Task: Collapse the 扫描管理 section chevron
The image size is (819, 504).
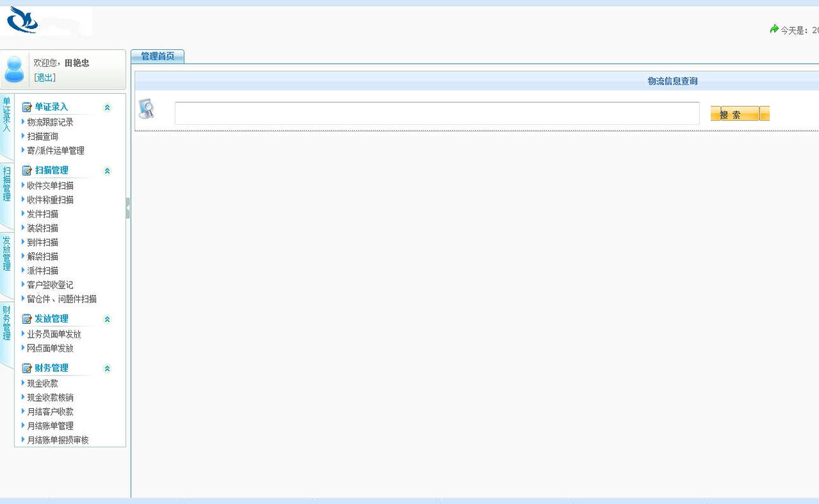Action: pyautogui.click(x=107, y=171)
